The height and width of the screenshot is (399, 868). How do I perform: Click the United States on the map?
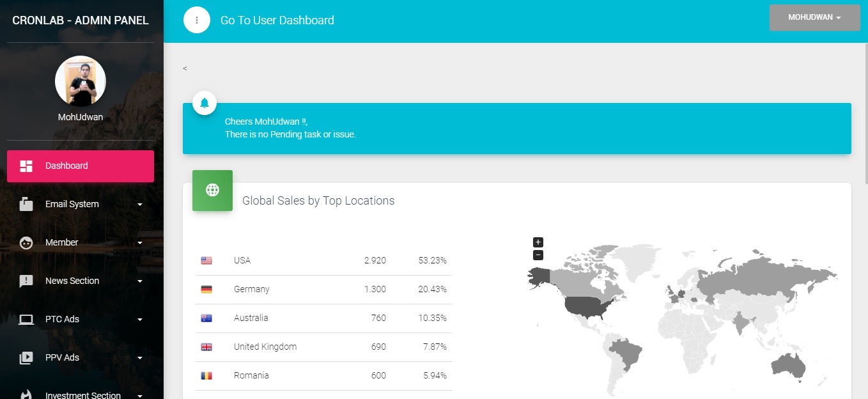588,308
